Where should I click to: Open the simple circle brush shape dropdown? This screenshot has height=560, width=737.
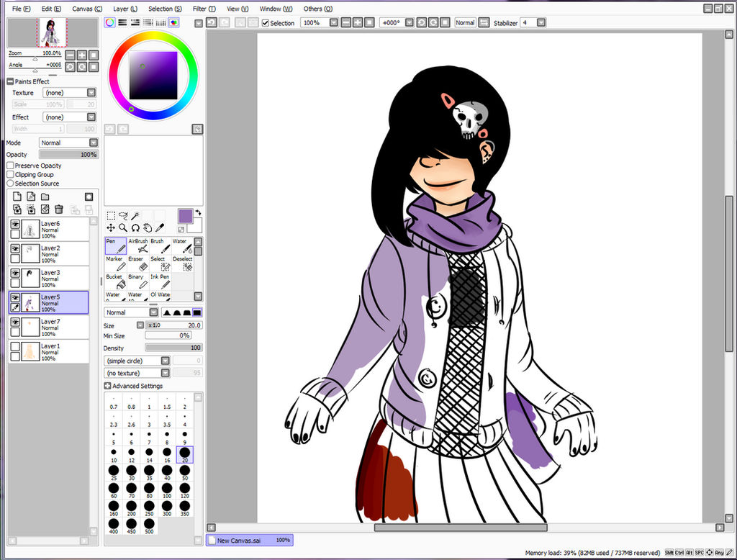pyautogui.click(x=136, y=361)
